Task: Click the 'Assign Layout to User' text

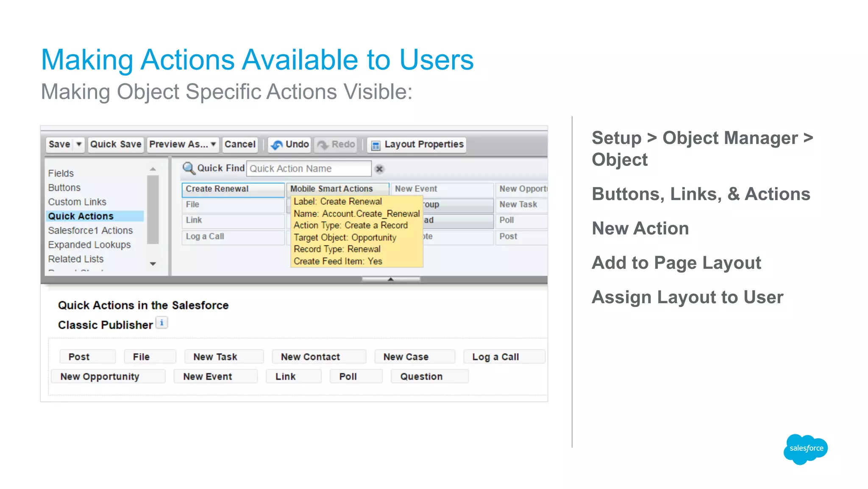Action: 687,297
